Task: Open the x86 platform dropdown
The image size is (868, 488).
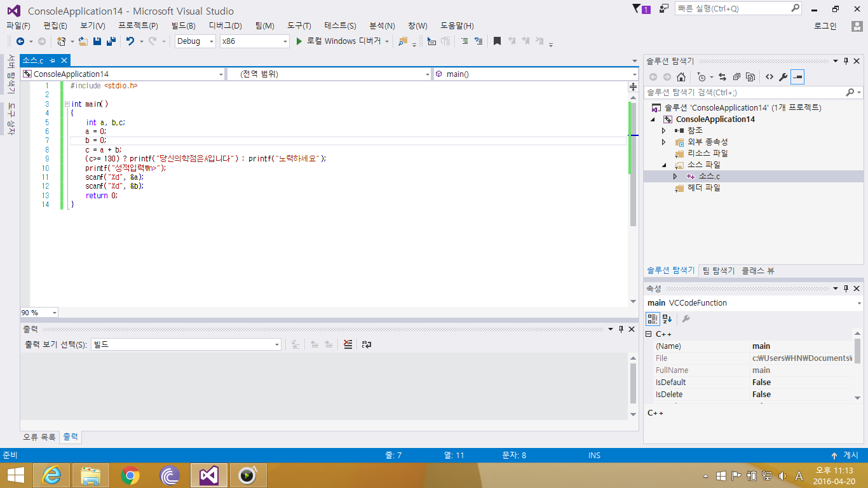Action: coord(254,41)
